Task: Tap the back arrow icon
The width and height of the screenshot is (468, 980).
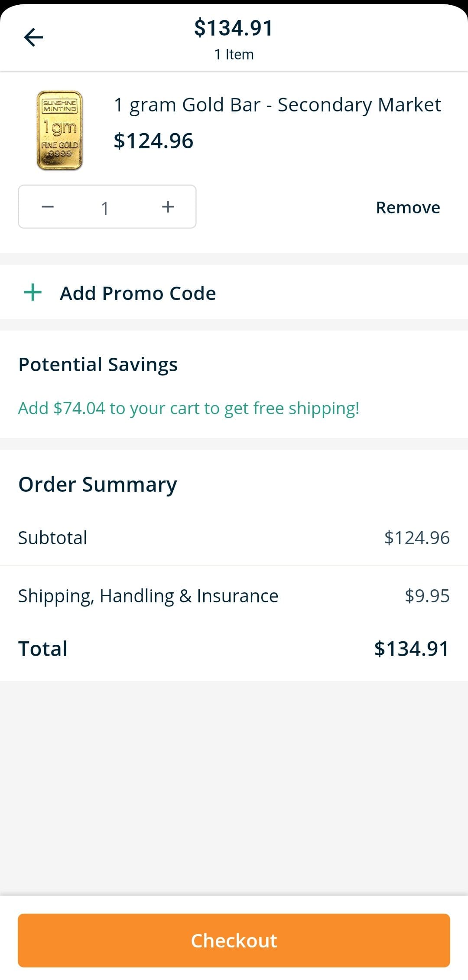Action: [x=33, y=37]
